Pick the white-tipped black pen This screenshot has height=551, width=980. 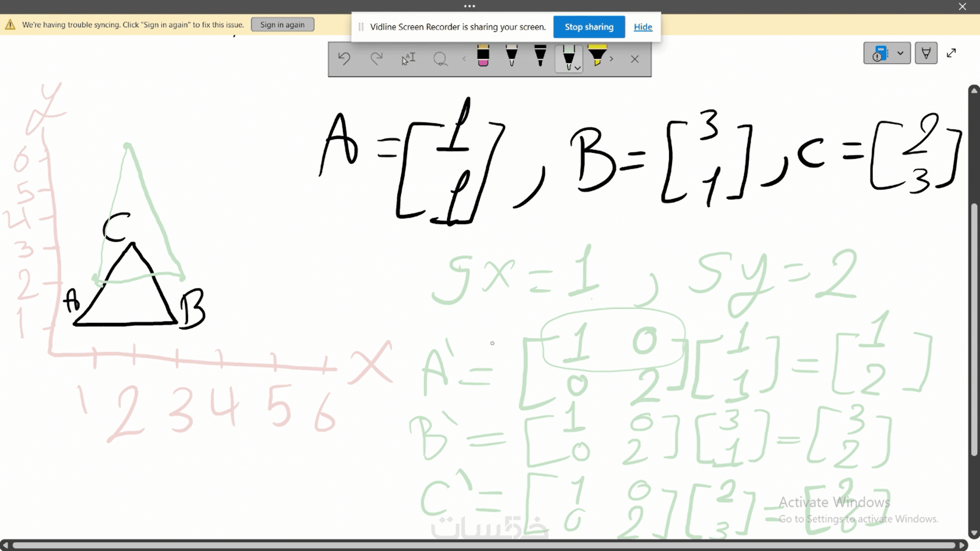(x=511, y=56)
